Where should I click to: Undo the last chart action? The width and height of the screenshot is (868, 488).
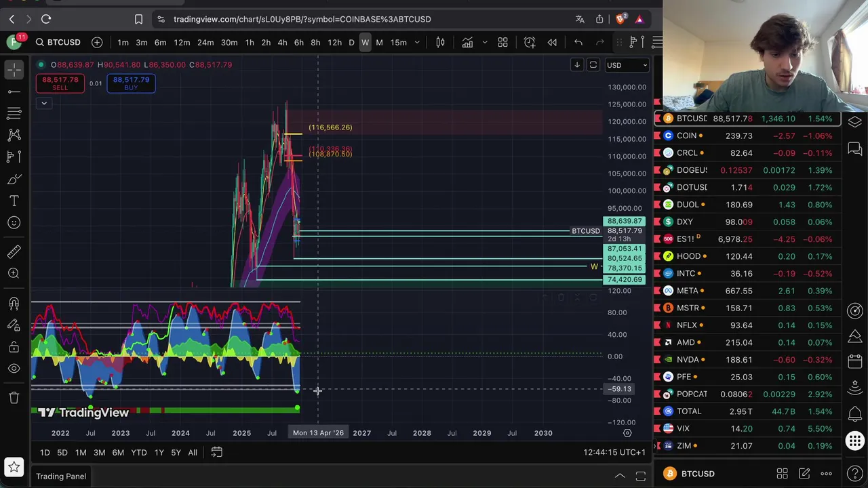(578, 43)
